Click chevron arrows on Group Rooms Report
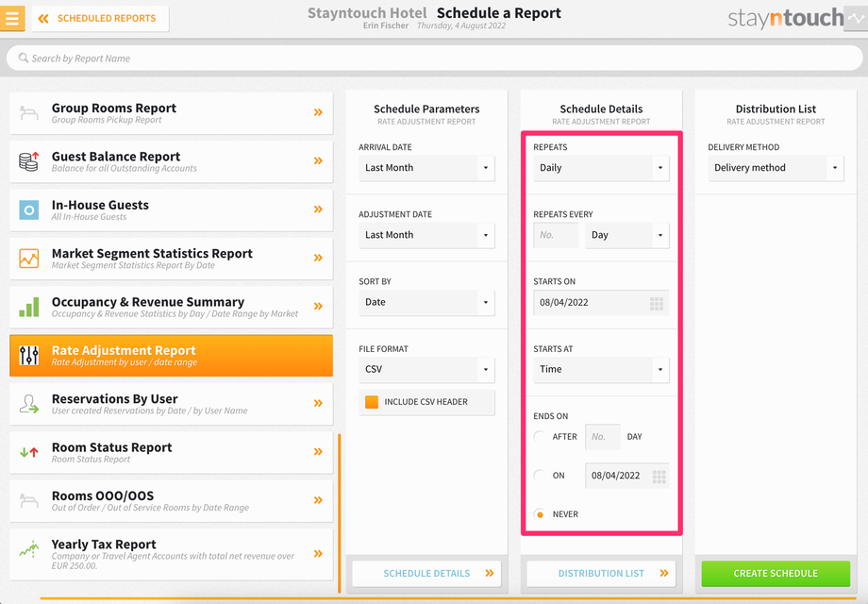Screen dimensions: 868x604 [x=318, y=112]
